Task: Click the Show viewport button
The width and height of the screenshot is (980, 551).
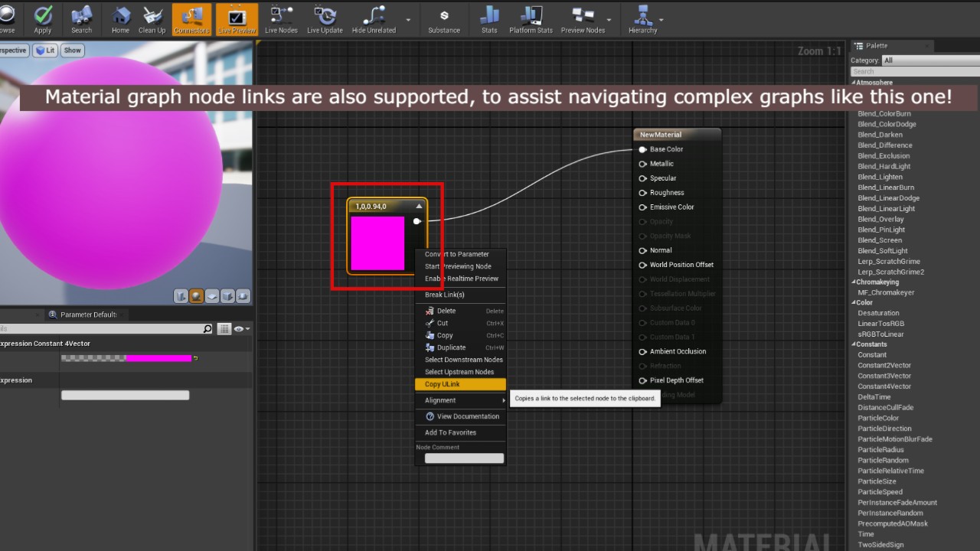Action: [x=72, y=51]
